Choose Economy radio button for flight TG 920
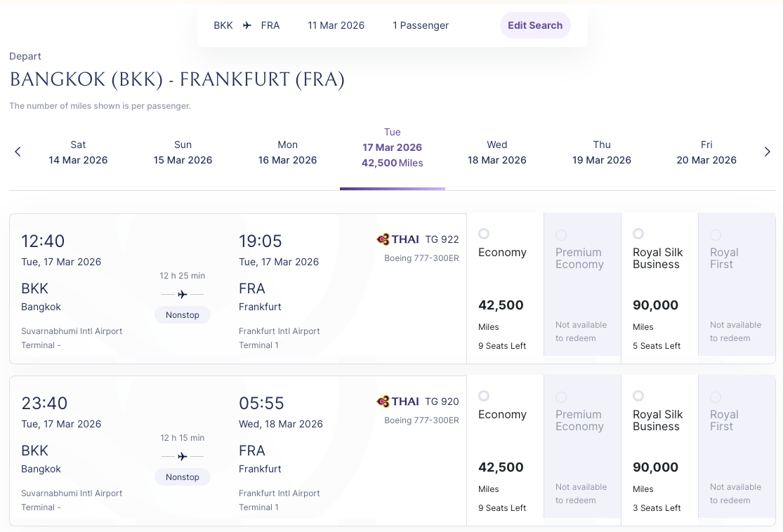This screenshot has height=532, width=783. (484, 396)
